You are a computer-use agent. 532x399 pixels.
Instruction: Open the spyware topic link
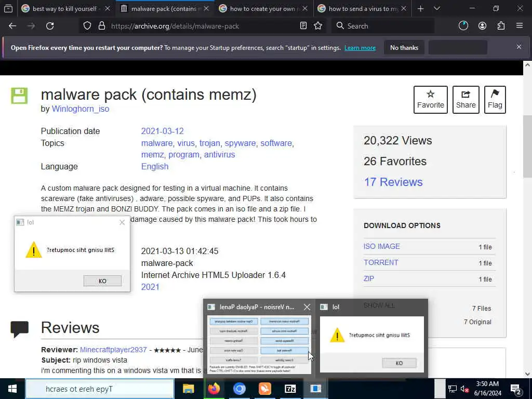pos(240,143)
